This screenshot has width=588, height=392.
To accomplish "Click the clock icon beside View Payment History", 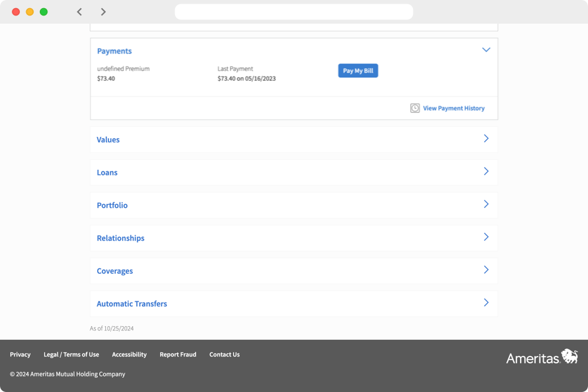I will point(415,108).
